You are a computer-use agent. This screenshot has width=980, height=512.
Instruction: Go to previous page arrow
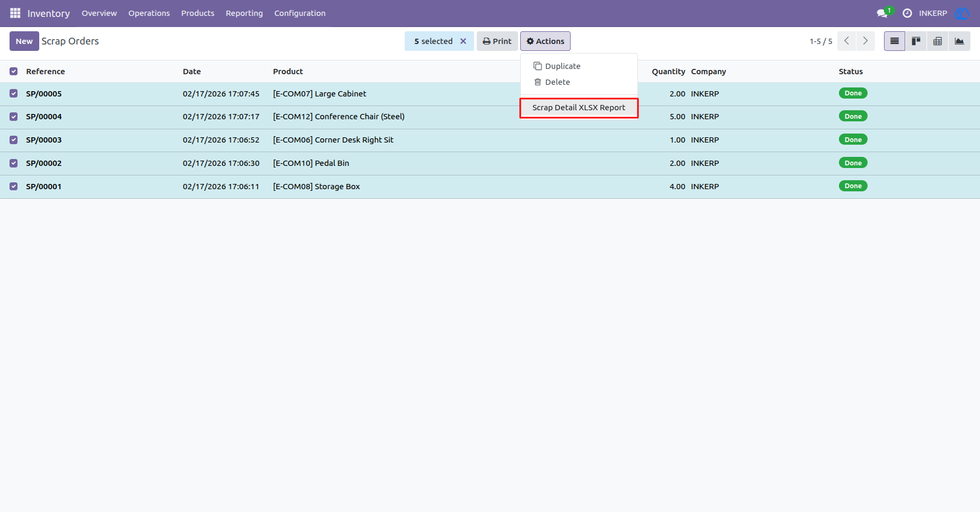tap(847, 41)
